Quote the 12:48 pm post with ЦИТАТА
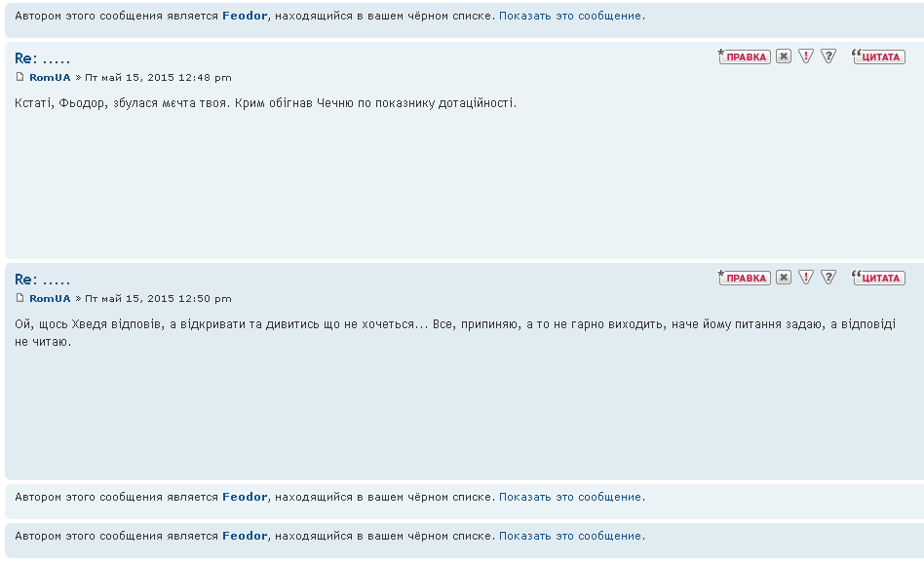The width and height of the screenshot is (924, 562). coord(878,56)
